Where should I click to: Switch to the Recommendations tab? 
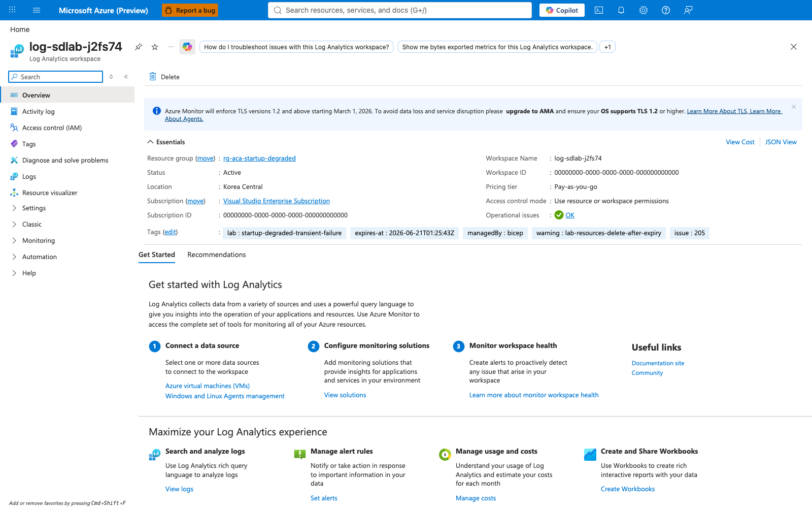click(217, 255)
